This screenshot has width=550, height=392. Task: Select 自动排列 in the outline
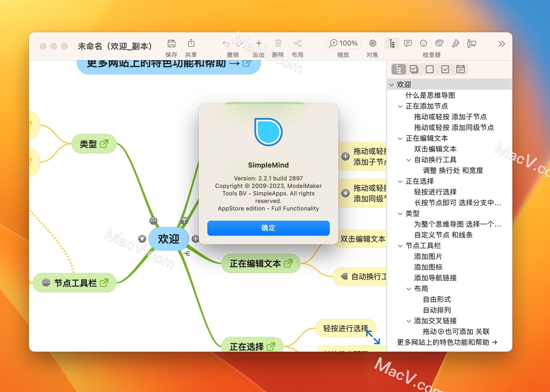coord(437,310)
